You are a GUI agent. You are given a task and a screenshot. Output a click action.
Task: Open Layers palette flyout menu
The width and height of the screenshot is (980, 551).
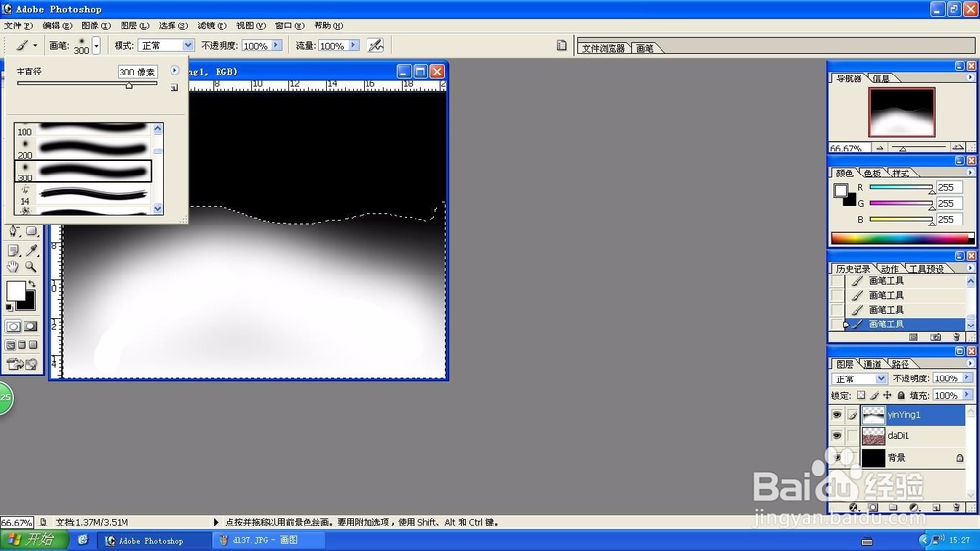pos(970,363)
